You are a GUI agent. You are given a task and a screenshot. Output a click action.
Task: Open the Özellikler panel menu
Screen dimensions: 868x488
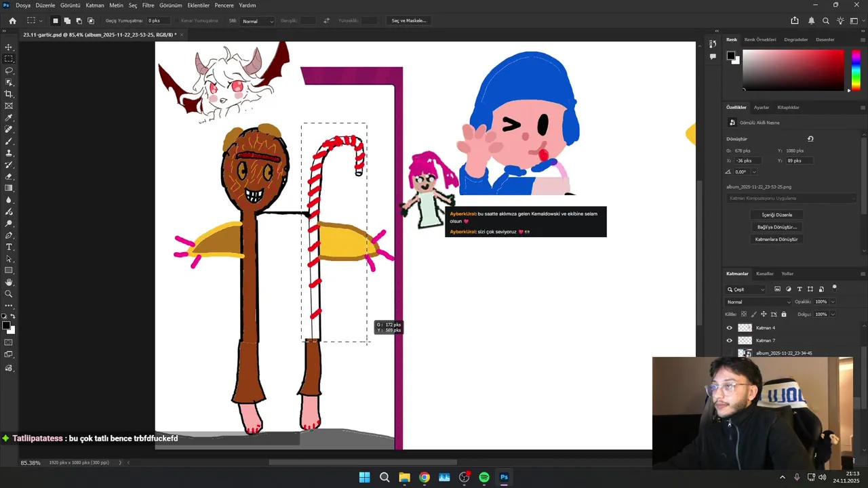[863, 108]
